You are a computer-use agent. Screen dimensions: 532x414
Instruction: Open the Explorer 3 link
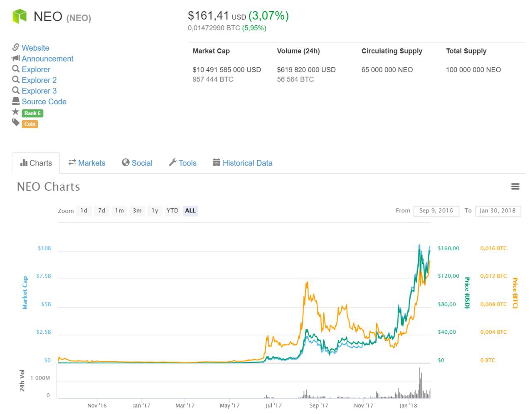(x=39, y=91)
